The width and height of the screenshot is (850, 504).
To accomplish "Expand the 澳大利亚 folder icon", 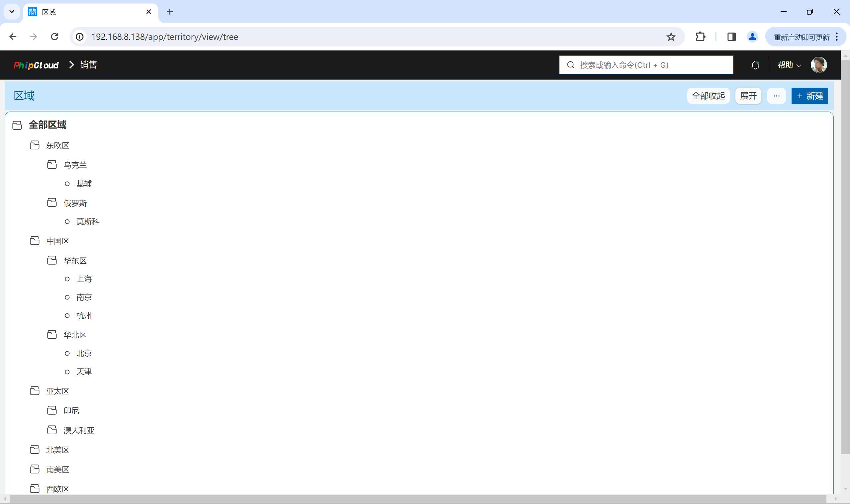I will [x=52, y=430].
